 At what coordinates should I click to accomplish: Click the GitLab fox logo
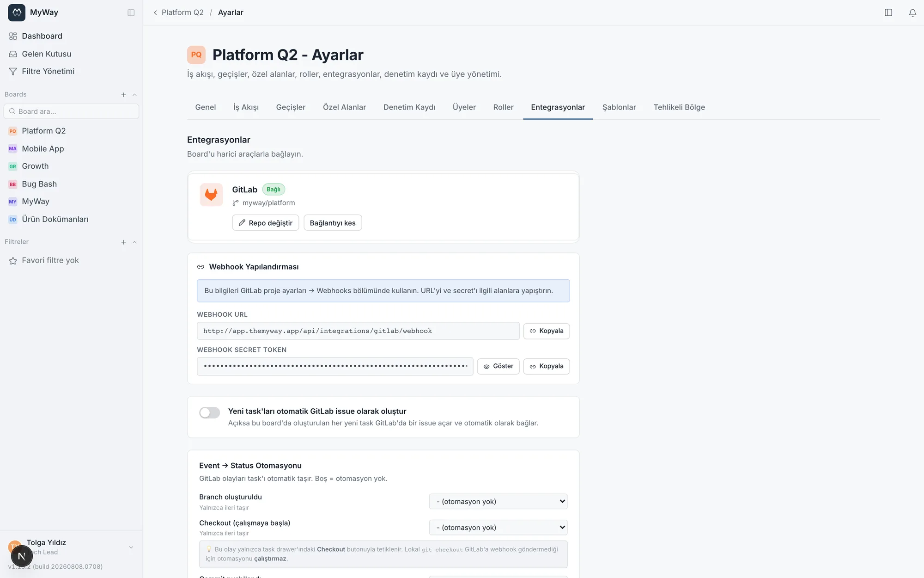[211, 195]
